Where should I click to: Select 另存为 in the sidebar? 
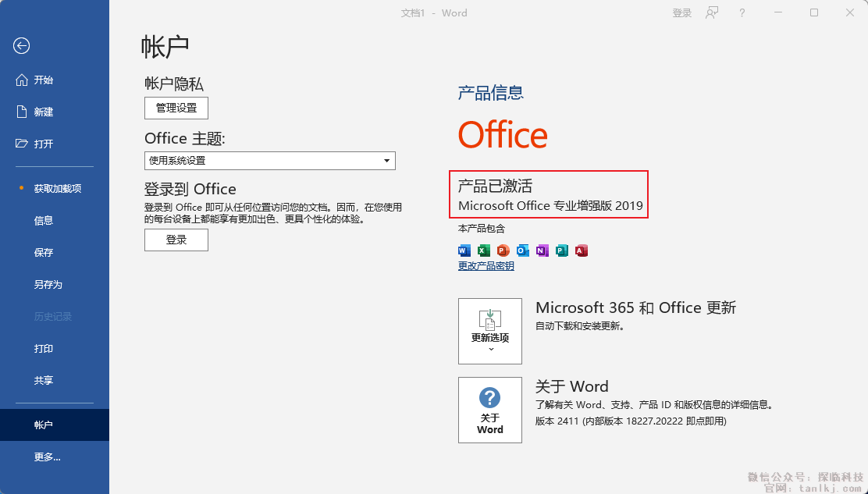coord(55,285)
